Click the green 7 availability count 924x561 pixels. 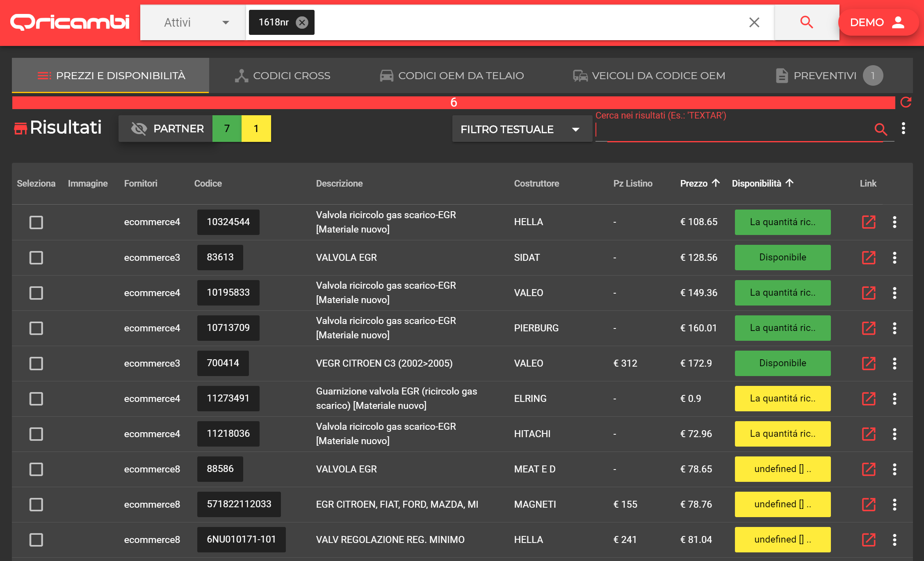pos(227,129)
